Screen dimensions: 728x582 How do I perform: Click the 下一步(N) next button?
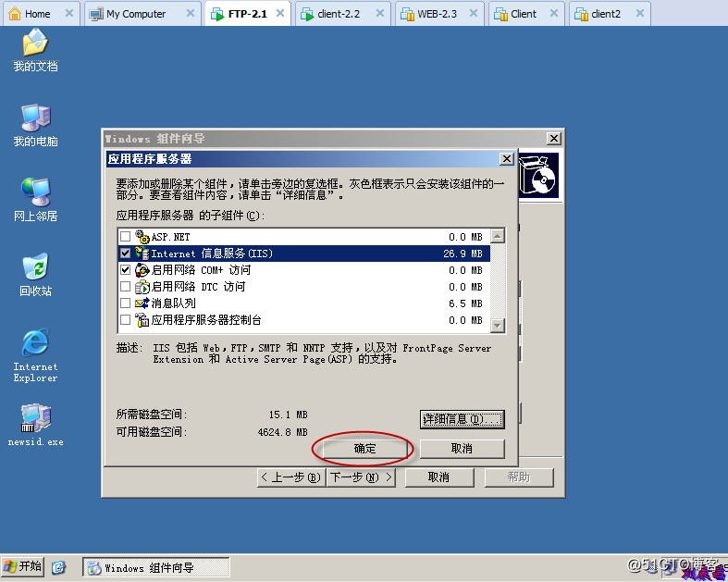click(361, 477)
